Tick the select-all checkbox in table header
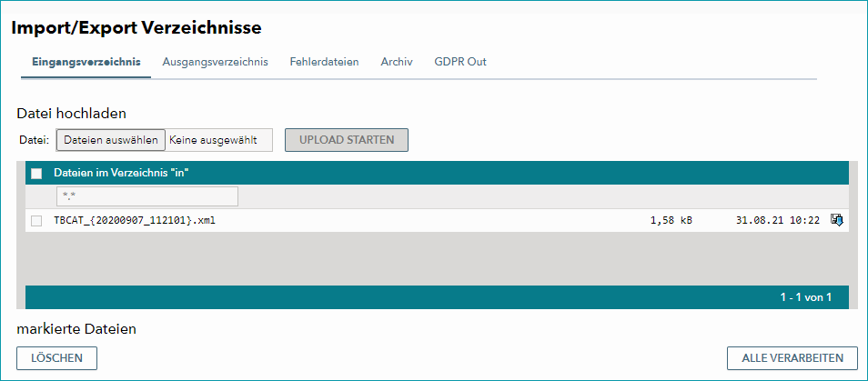868x381 pixels. coord(36,174)
